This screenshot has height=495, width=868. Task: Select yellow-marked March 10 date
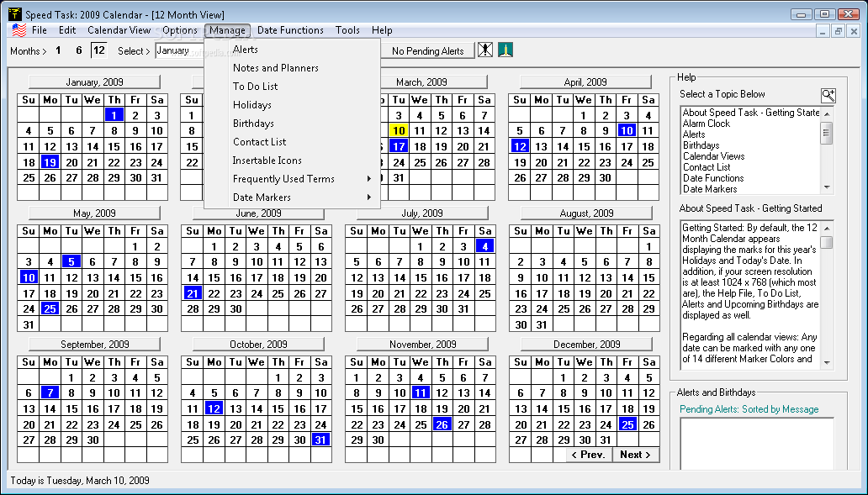click(x=399, y=130)
